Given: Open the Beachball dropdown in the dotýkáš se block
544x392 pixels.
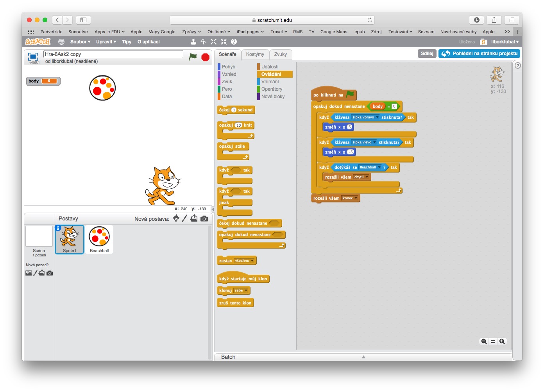Looking at the screenshot, I should 378,167.
